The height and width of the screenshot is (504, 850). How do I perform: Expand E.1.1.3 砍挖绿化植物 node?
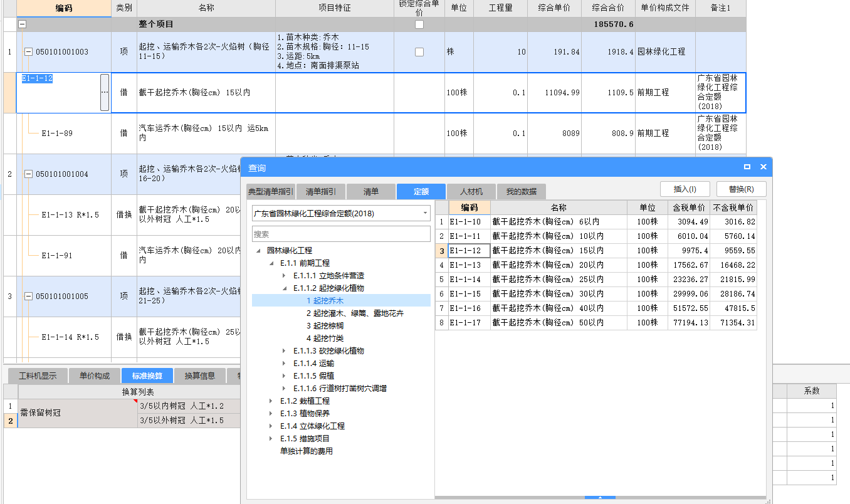click(284, 351)
